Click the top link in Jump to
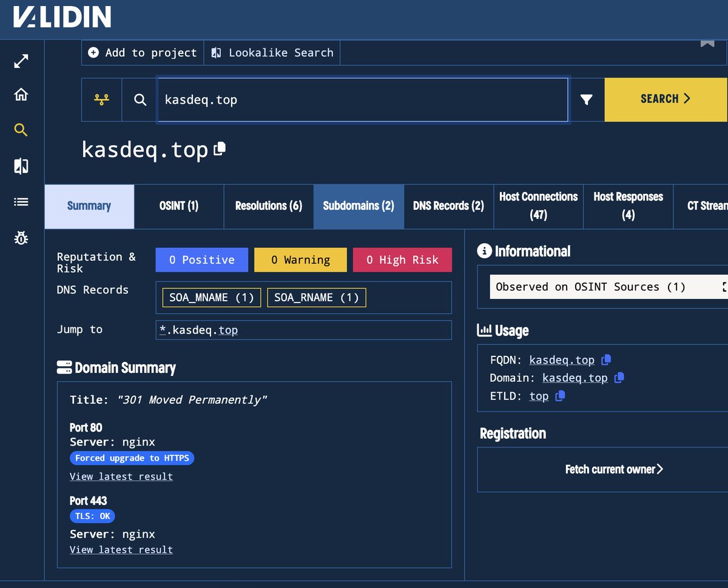 point(228,330)
